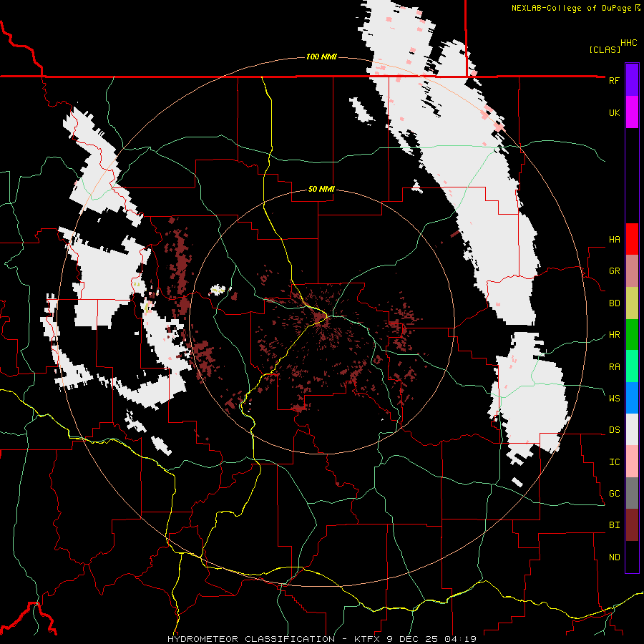The height and width of the screenshot is (644, 644).
Task: Click the RA legend label
Action: [x=614, y=366]
